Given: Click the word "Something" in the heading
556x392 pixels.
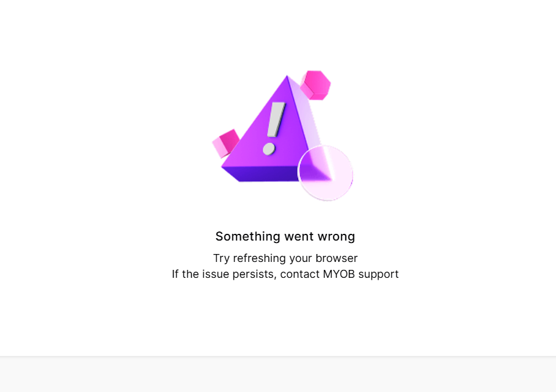Looking at the screenshot, I should (x=248, y=236).
